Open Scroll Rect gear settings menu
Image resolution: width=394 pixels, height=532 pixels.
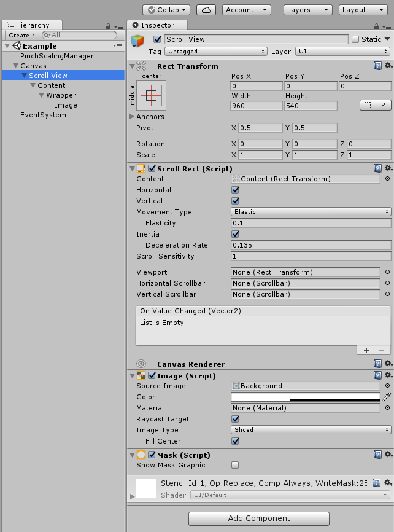pos(388,168)
